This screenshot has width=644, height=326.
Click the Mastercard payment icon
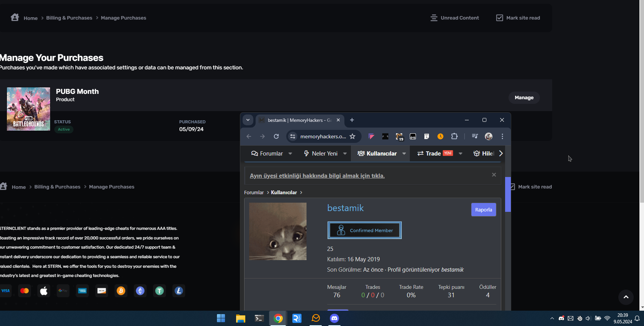point(24,291)
